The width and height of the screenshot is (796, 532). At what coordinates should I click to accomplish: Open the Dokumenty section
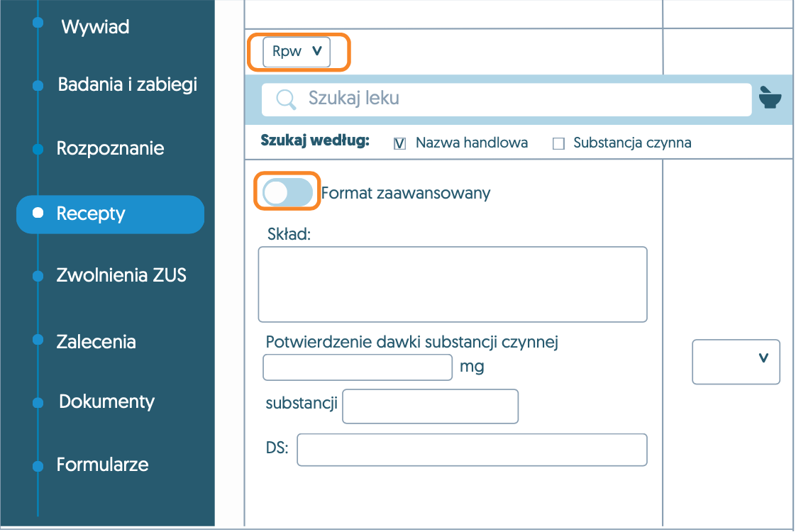tap(106, 401)
